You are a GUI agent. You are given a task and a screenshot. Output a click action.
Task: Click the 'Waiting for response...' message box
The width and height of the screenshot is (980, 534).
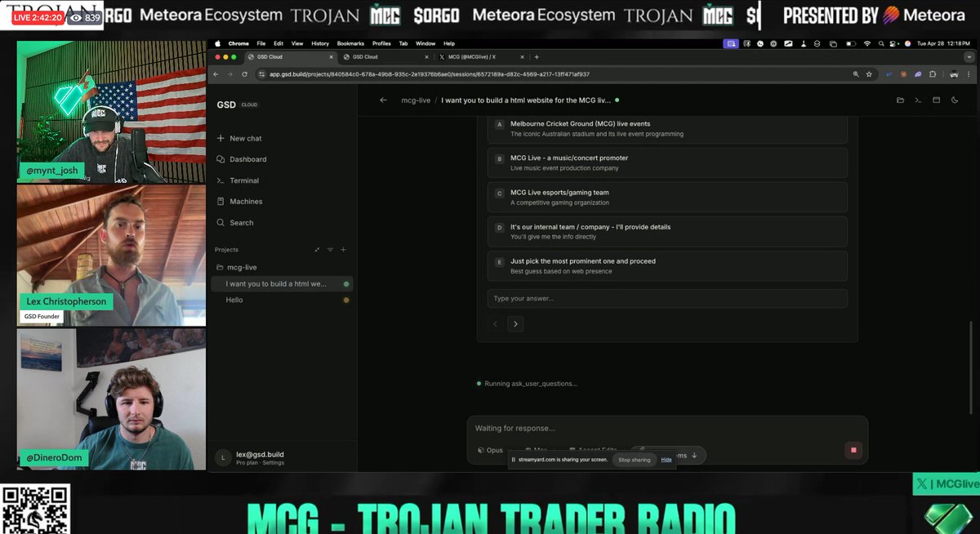pos(667,429)
